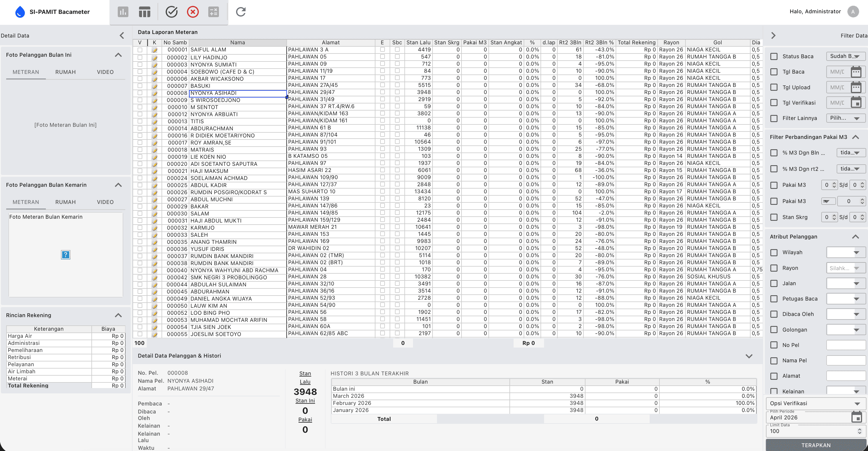Click edit pencil icon for SALAM
The image size is (868, 451).
point(155,213)
